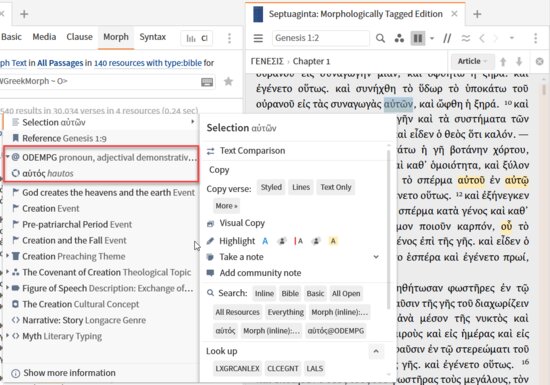Click the circular close icon beside navigation arrows
This screenshot has height=385, width=550.
pos(539,62)
